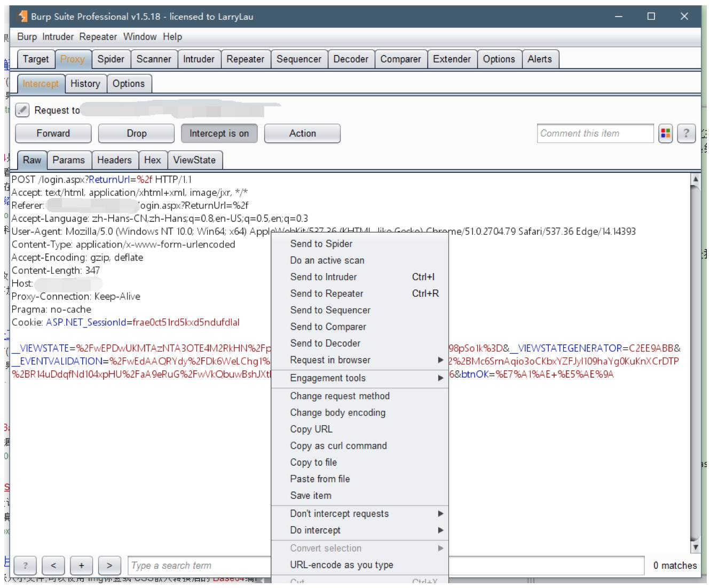
Task: Choose Send to Spider in context menu
Action: [360, 243]
